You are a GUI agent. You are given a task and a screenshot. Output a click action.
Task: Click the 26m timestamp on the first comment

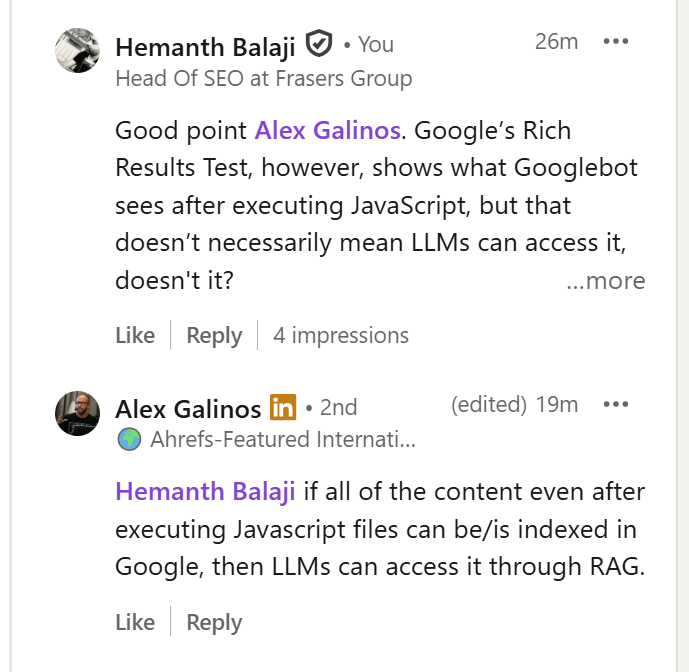coord(557,41)
